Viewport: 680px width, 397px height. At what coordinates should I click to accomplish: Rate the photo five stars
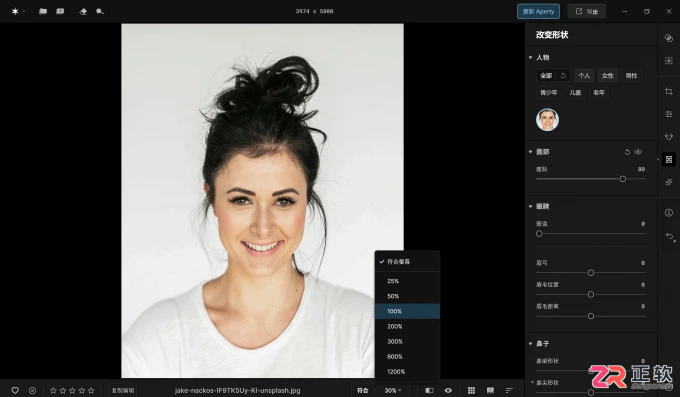tap(91, 390)
